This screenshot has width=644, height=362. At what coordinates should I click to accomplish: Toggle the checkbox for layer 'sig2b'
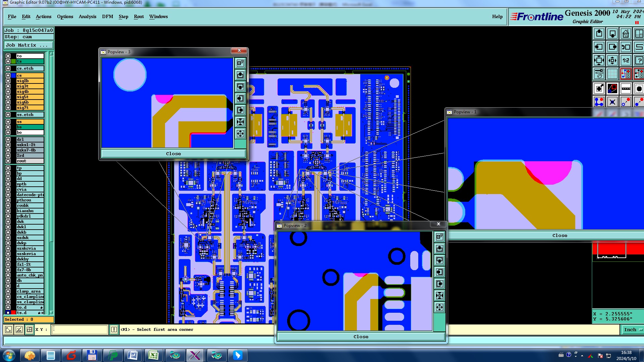(8, 81)
